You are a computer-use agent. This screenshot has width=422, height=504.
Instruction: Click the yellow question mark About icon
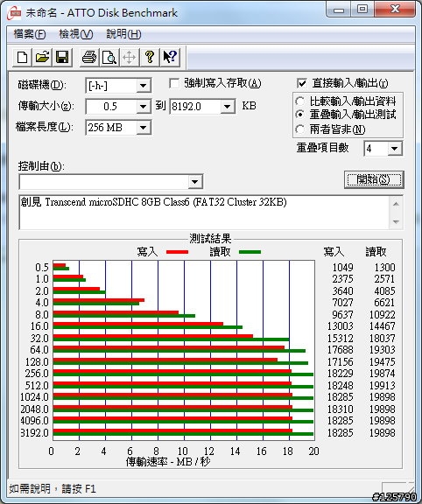(150, 58)
